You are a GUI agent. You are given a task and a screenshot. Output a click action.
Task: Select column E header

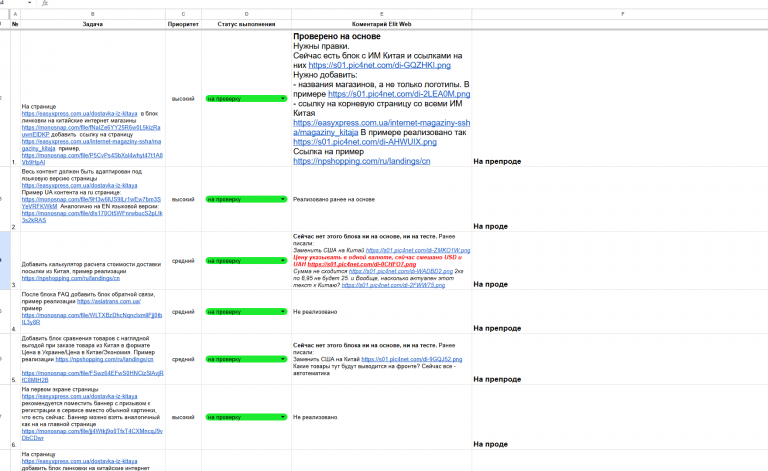tap(382, 14)
